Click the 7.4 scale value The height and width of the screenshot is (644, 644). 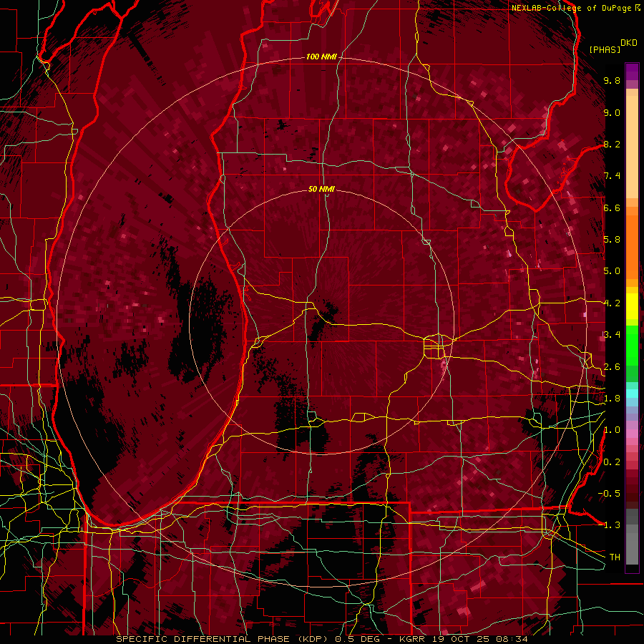point(612,176)
